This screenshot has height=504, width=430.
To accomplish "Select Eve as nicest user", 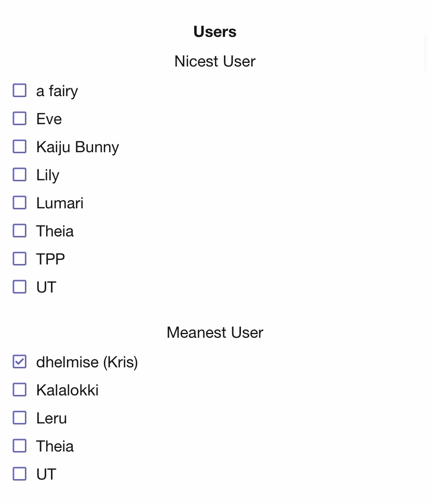I will pyautogui.click(x=20, y=118).
